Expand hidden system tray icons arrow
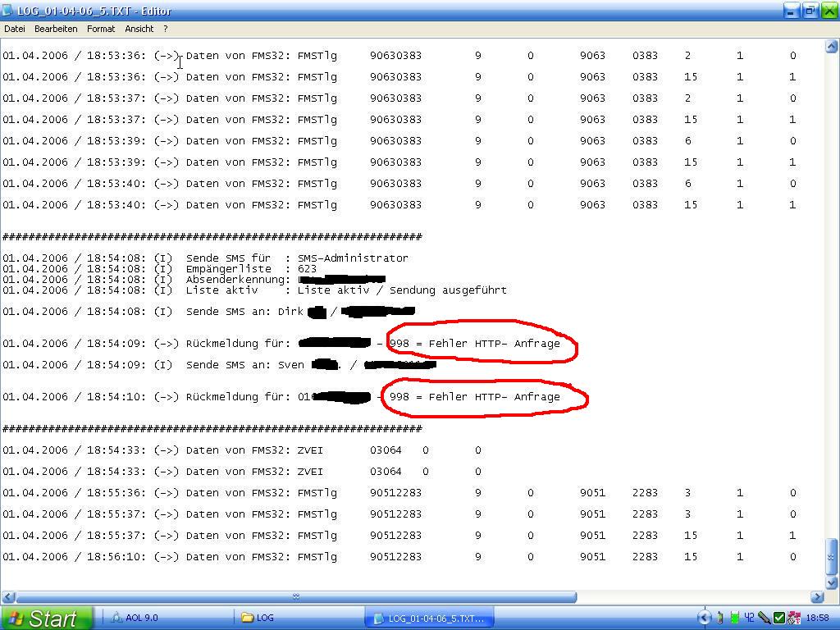This screenshot has width=840, height=630. [x=704, y=618]
